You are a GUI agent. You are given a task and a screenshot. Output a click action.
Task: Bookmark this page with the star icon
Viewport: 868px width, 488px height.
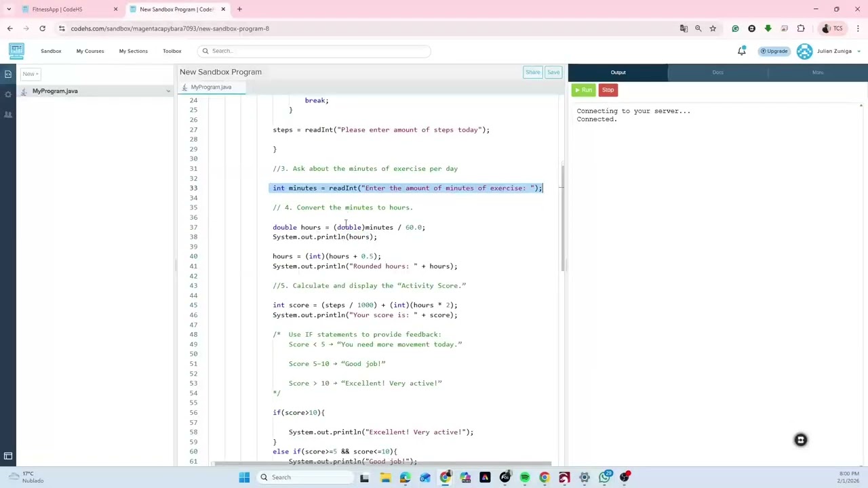(x=713, y=28)
